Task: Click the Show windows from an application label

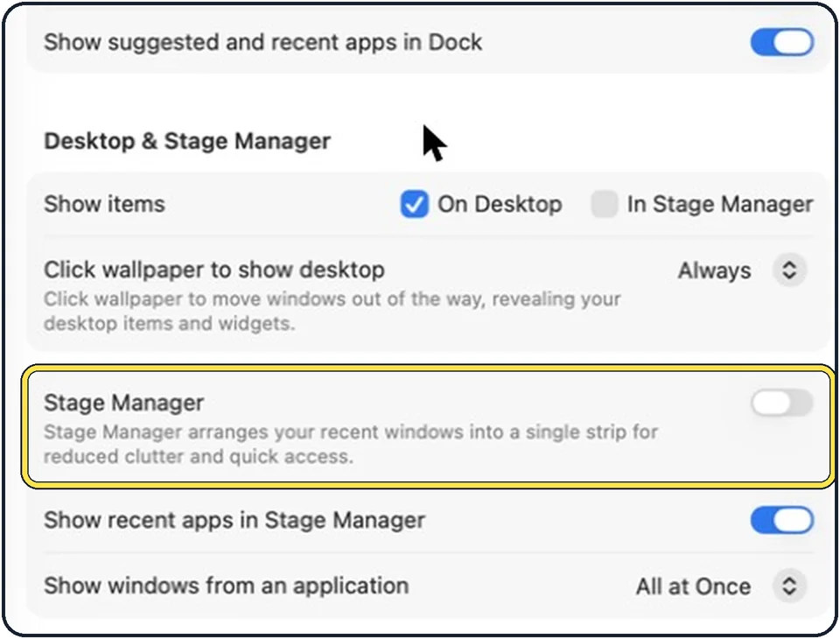Action: (x=226, y=586)
